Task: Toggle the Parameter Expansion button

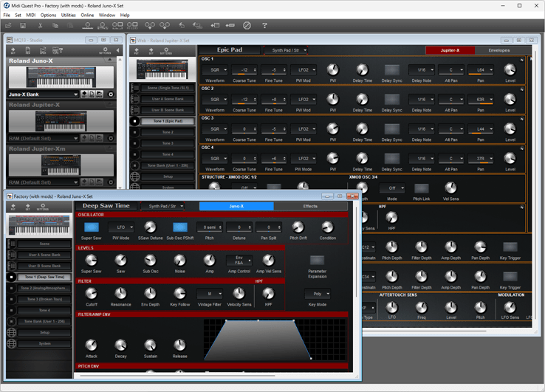Action: pos(317,260)
